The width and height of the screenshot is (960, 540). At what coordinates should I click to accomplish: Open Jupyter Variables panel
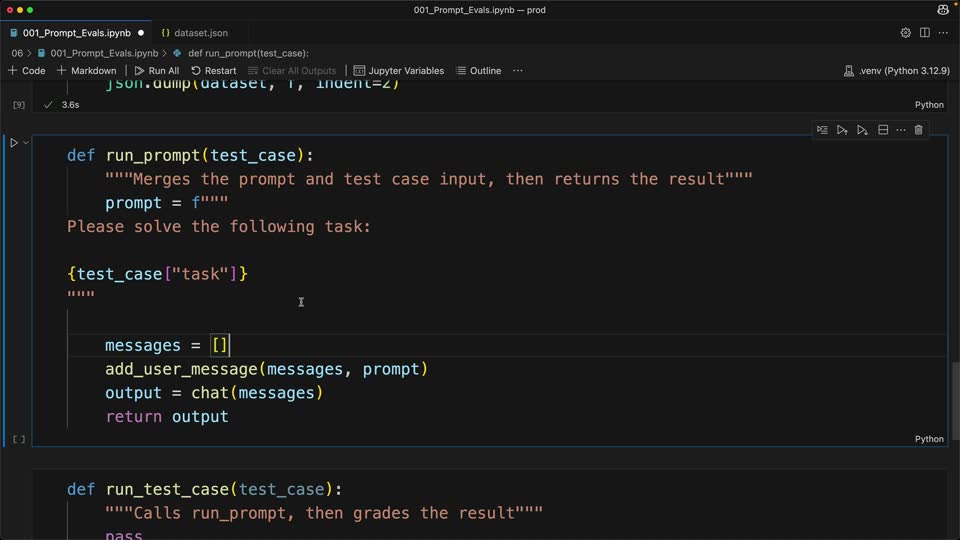tap(399, 71)
